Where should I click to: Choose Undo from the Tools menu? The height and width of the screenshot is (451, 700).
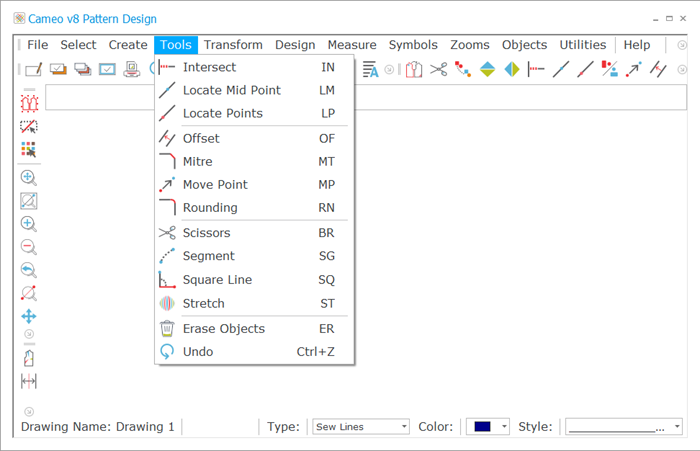point(254,352)
